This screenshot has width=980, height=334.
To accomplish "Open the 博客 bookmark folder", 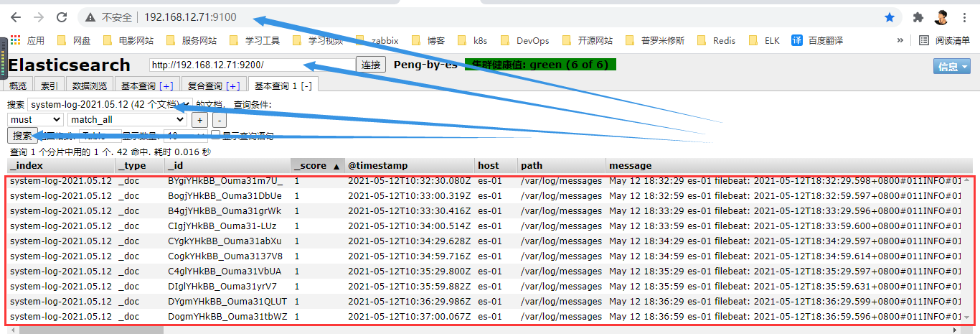I will point(428,40).
